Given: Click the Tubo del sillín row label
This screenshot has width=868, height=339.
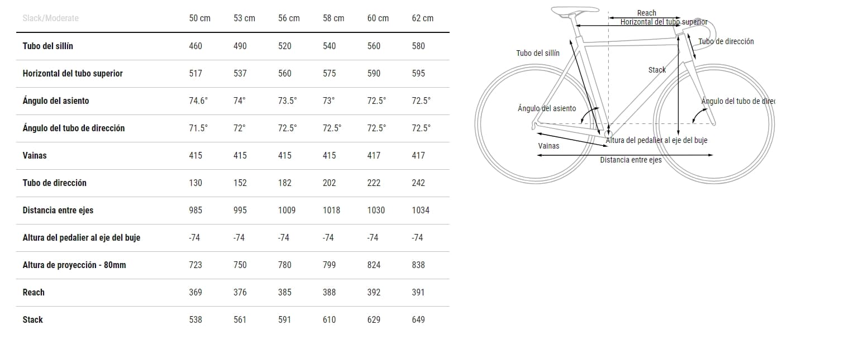Looking at the screenshot, I should [48, 46].
